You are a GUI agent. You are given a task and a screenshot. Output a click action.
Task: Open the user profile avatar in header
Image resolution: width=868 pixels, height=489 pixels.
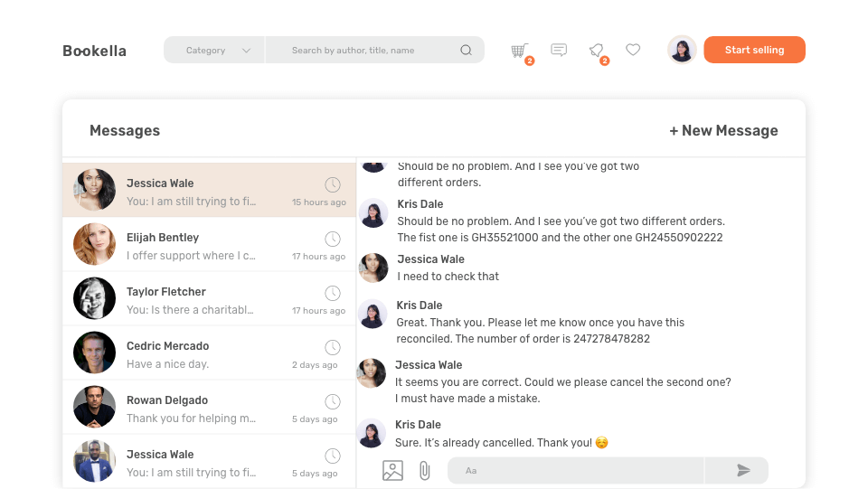coord(682,50)
